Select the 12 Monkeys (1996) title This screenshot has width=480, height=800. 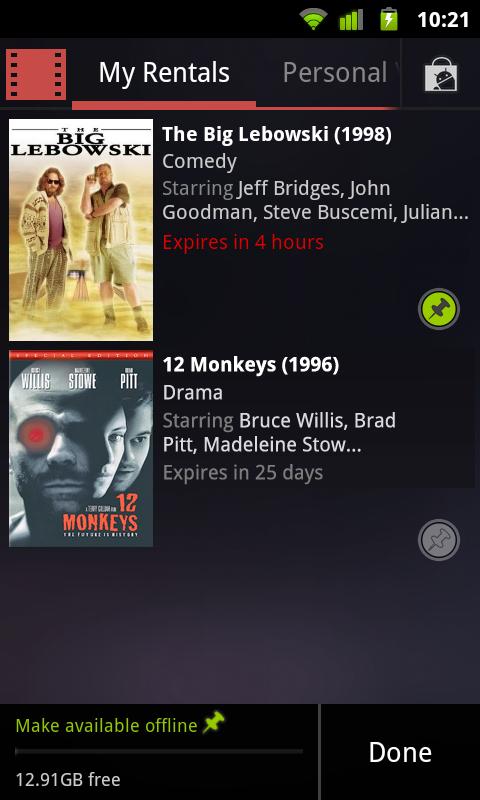tap(251, 365)
